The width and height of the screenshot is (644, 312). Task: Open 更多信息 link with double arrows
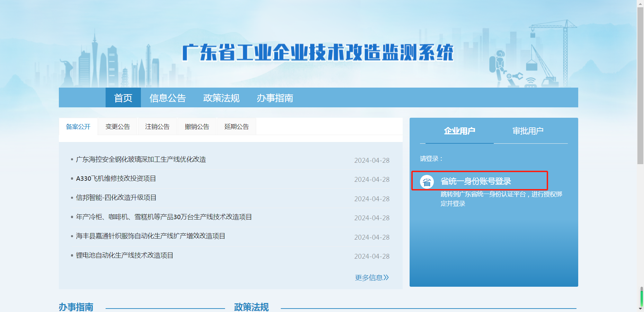pyautogui.click(x=372, y=278)
